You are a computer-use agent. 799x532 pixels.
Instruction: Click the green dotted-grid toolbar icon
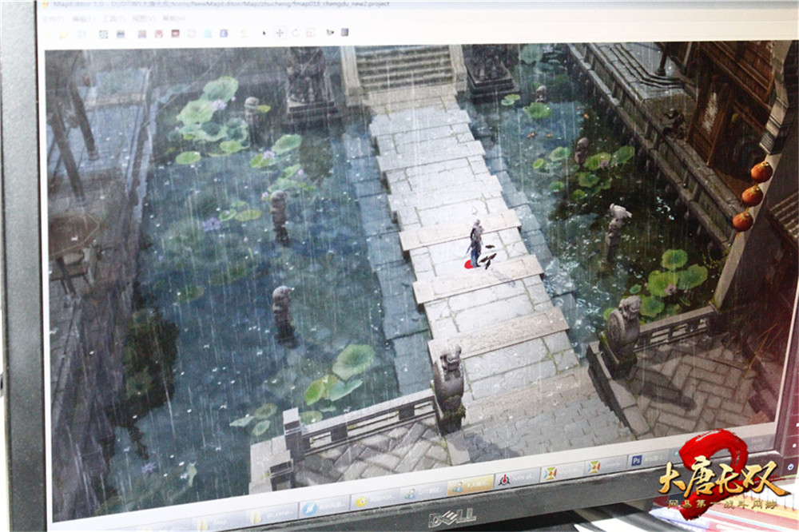(103, 34)
